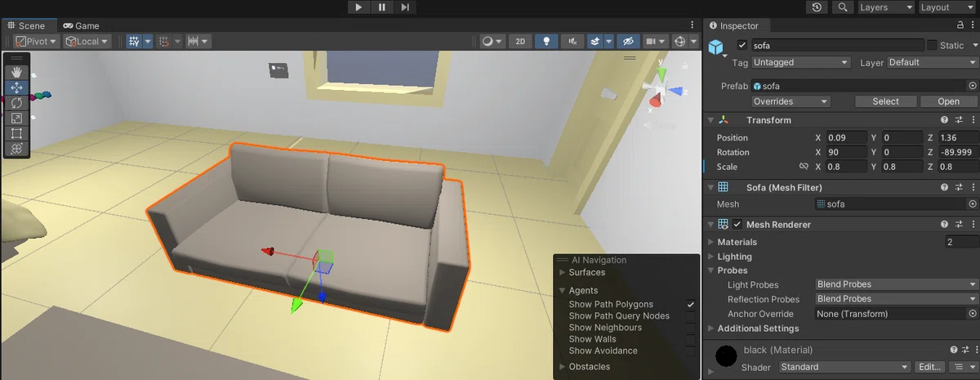Image resolution: width=980 pixels, height=380 pixels.
Task: Open Reflection Probes dropdown
Action: pos(897,299)
